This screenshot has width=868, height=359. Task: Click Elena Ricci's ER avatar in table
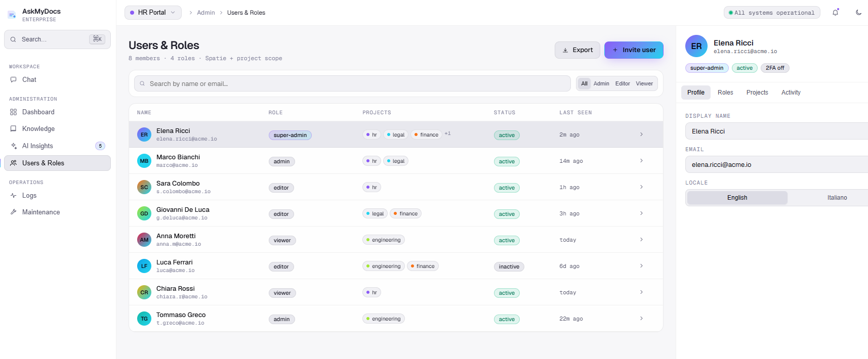(144, 134)
